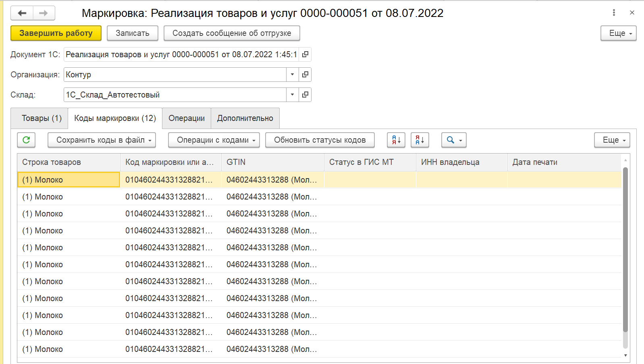Click Создать сообщение об отгрузке
The height and width of the screenshot is (364, 644).
click(232, 33)
